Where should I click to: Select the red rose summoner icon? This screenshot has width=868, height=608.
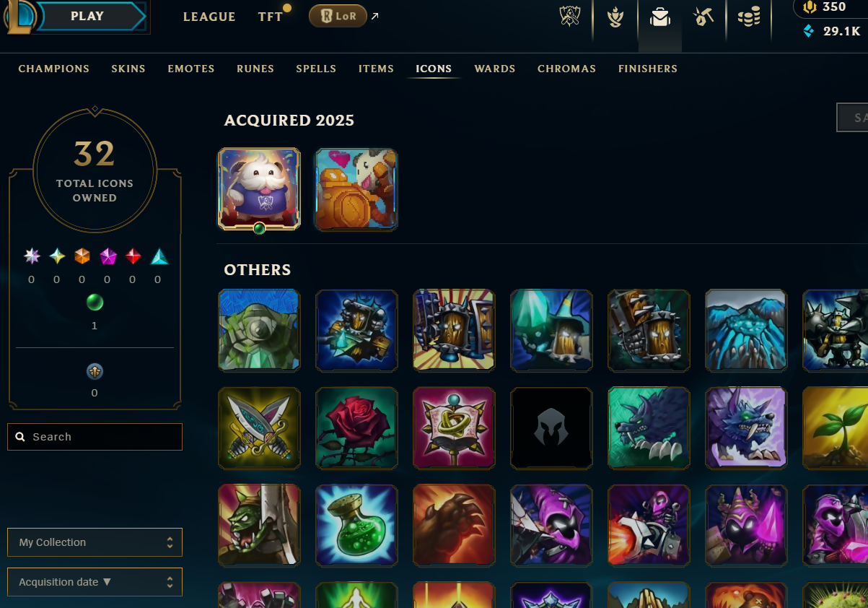coord(356,427)
